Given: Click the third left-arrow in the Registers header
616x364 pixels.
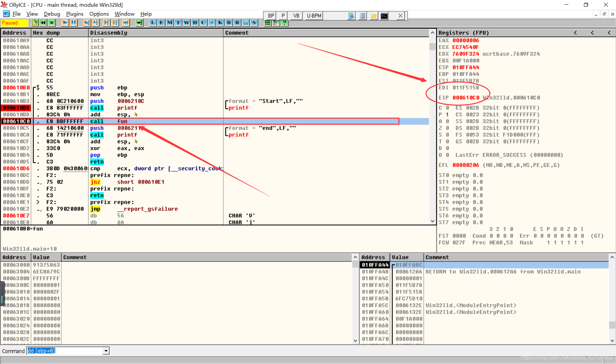Looking at the screenshot, I should click(x=609, y=33).
